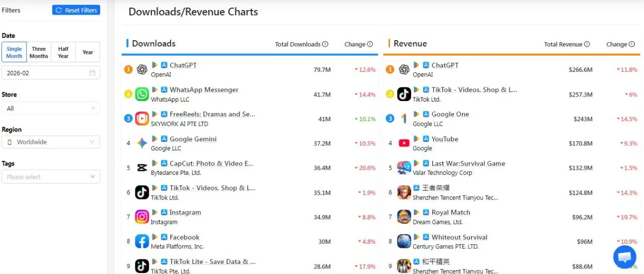Click the Meta Platforms, Inc. publisher name

(x=177, y=246)
